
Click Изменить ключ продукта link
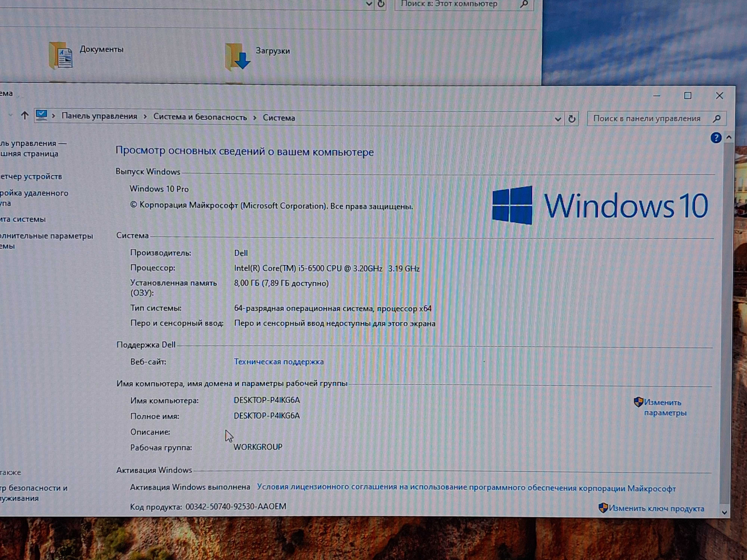tap(656, 508)
